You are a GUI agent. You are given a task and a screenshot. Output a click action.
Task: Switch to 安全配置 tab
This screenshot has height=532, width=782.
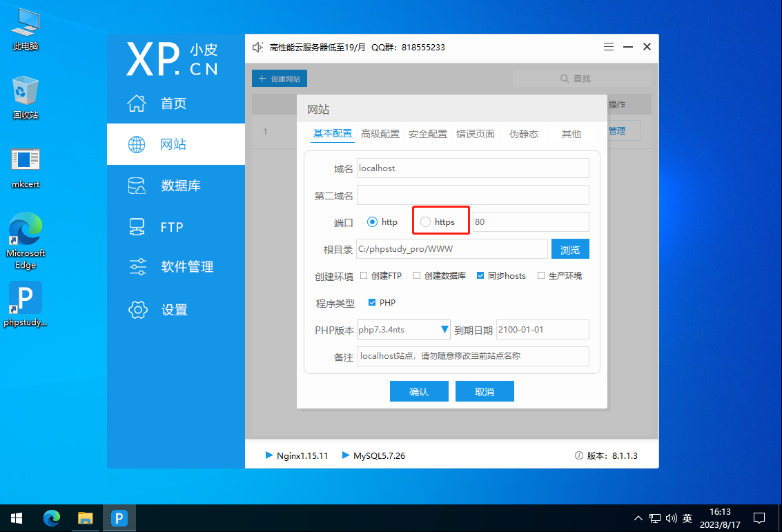[x=428, y=134]
